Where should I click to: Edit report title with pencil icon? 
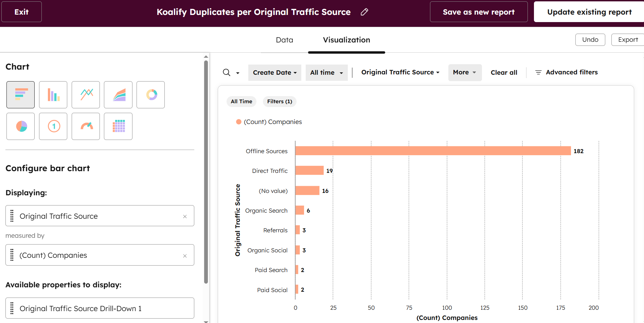click(x=364, y=12)
